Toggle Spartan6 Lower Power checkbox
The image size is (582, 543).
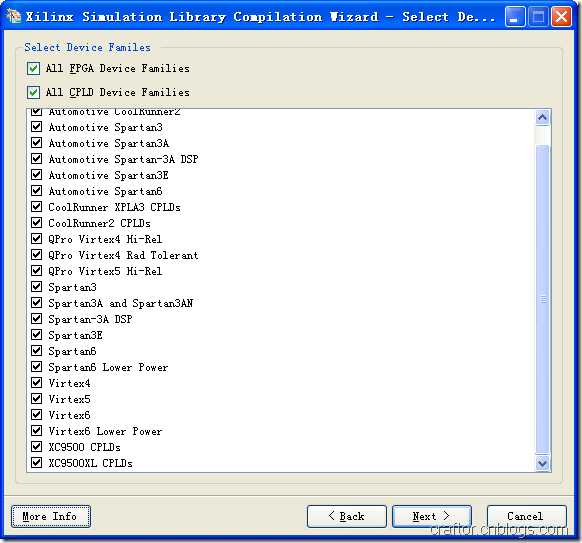coord(36,367)
